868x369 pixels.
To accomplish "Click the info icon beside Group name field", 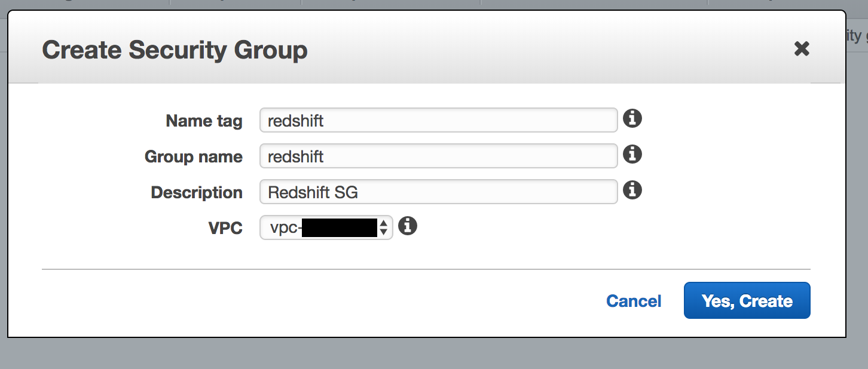I will (632, 155).
